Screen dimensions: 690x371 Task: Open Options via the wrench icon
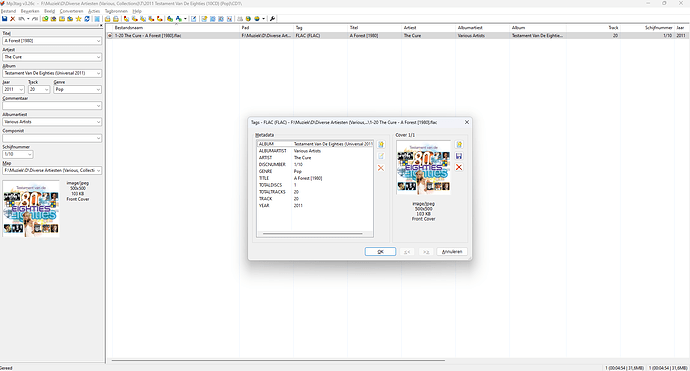(x=272, y=18)
